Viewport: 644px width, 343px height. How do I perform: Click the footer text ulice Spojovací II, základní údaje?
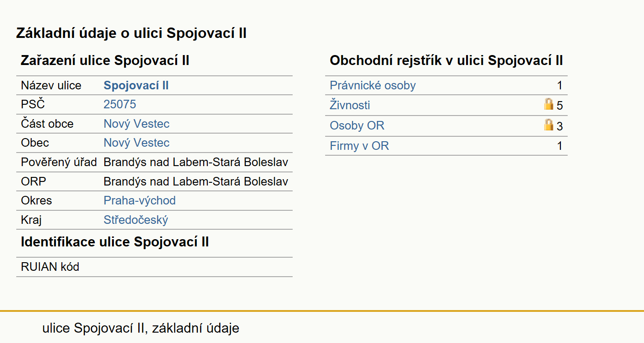pos(140,328)
